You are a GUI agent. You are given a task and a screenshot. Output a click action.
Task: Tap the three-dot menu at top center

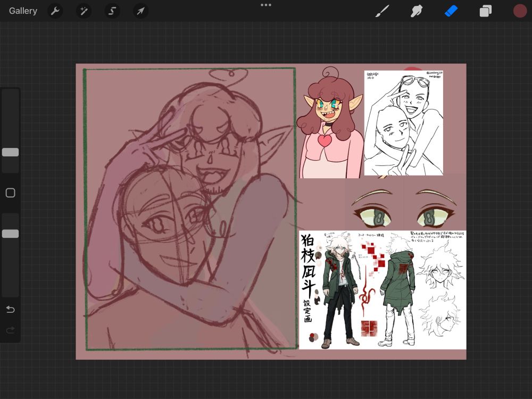(x=266, y=5)
